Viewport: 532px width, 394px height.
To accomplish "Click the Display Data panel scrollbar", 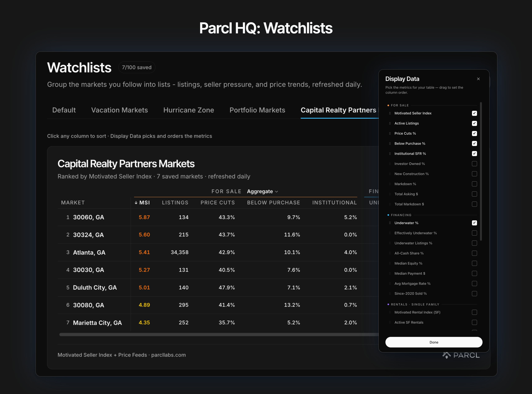I will (x=481, y=171).
